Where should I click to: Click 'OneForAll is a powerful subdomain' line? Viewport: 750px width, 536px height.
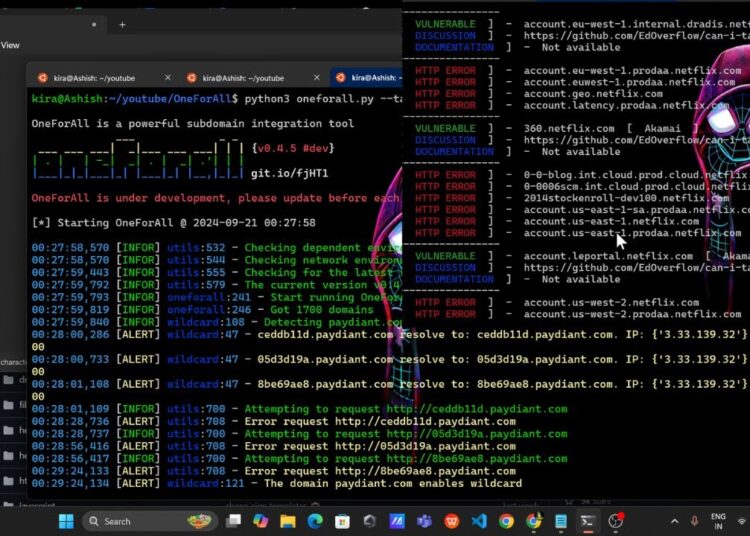click(193, 123)
